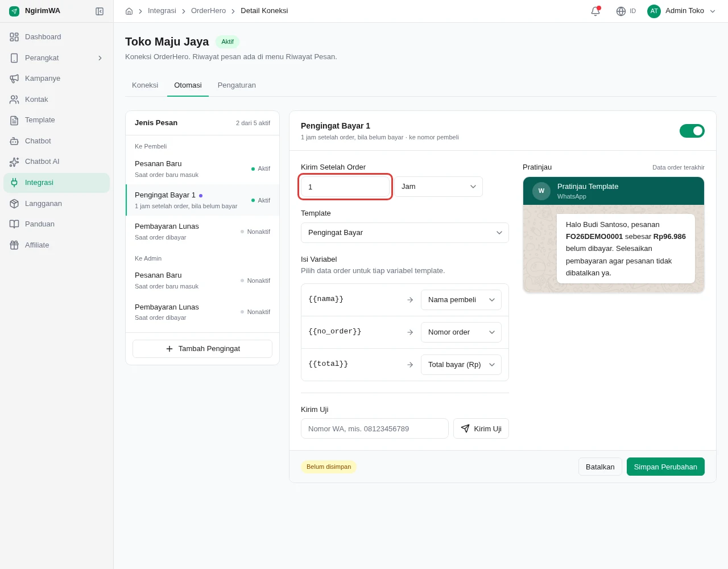This screenshot has height=569, width=728.
Task: Expand Perangkat submenu chevron
Action: (100, 58)
